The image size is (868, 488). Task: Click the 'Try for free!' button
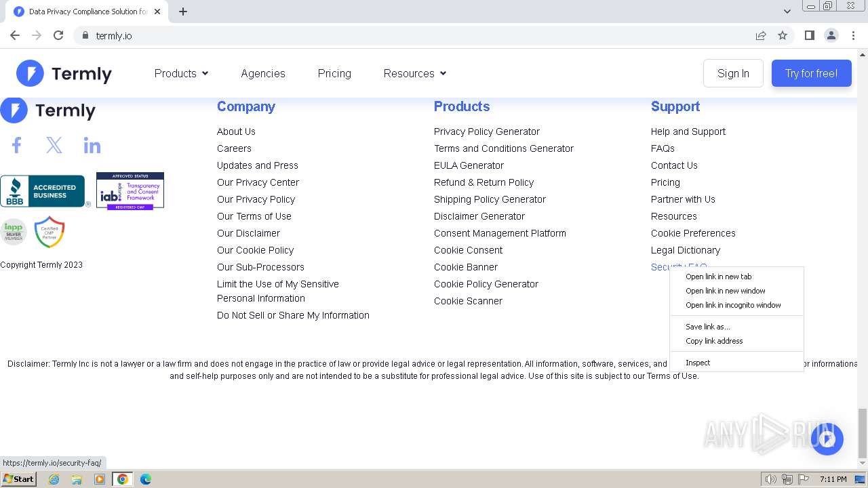pos(811,73)
